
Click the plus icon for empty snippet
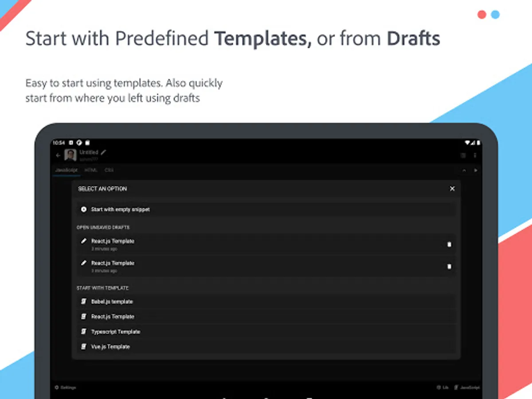coord(84,209)
